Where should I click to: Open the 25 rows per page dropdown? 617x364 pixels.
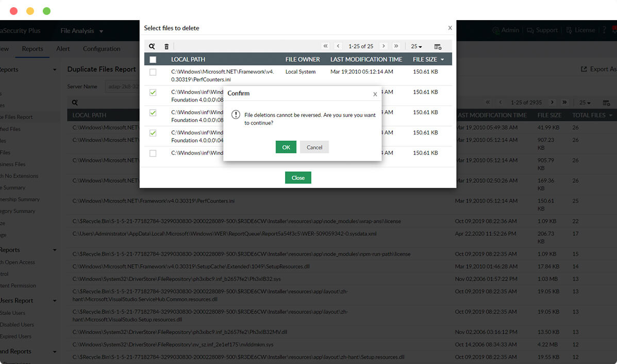415,46
